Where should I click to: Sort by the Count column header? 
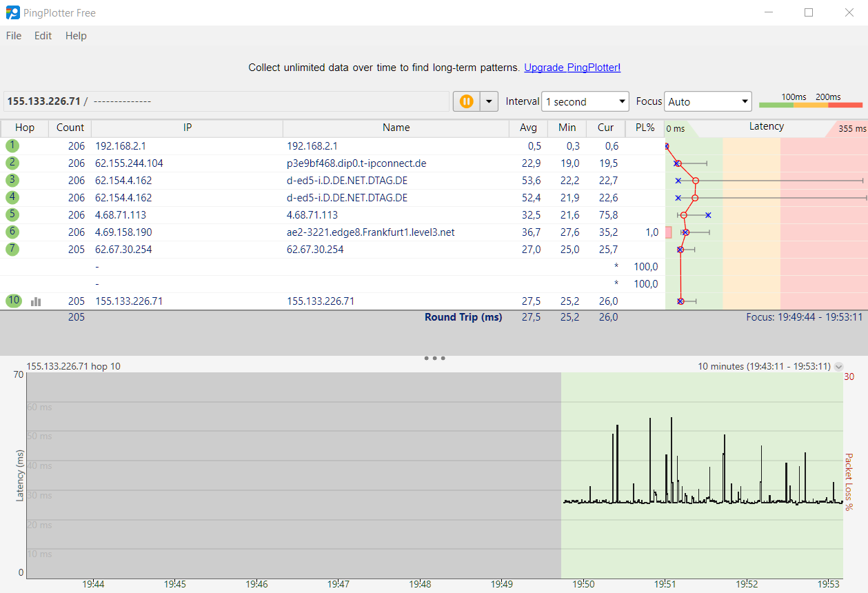click(70, 128)
